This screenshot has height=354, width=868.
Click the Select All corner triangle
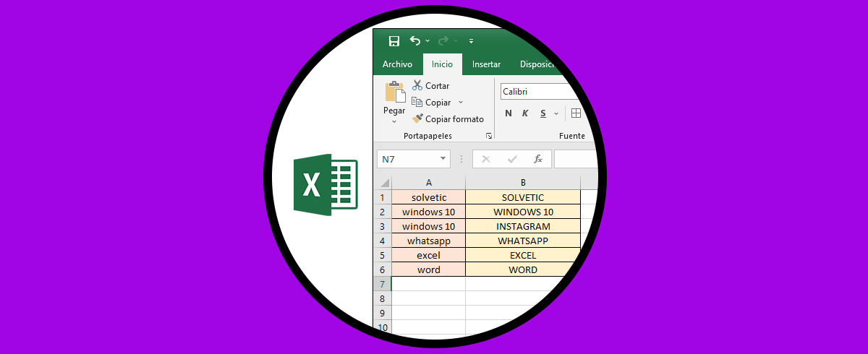[x=384, y=183]
